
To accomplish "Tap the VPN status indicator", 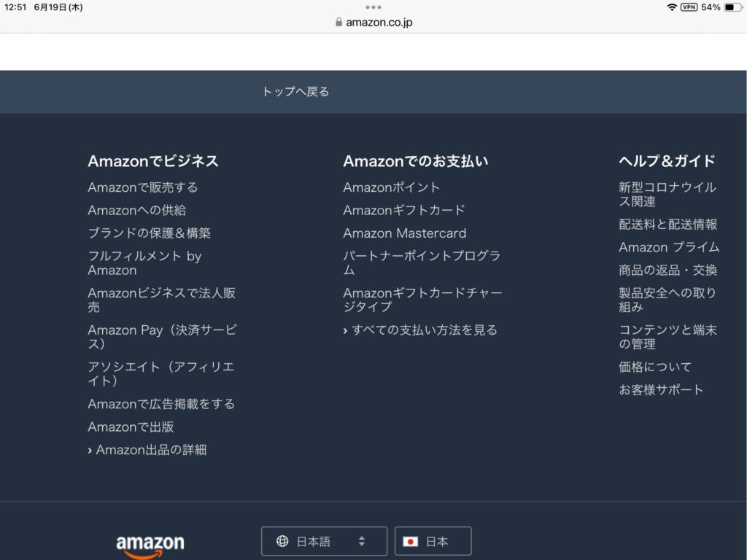I will click(x=689, y=7).
